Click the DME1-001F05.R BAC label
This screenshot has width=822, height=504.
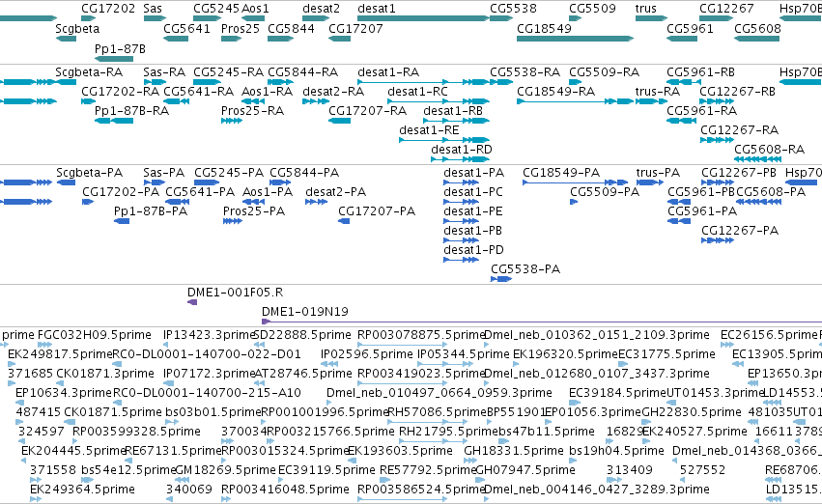235,293
